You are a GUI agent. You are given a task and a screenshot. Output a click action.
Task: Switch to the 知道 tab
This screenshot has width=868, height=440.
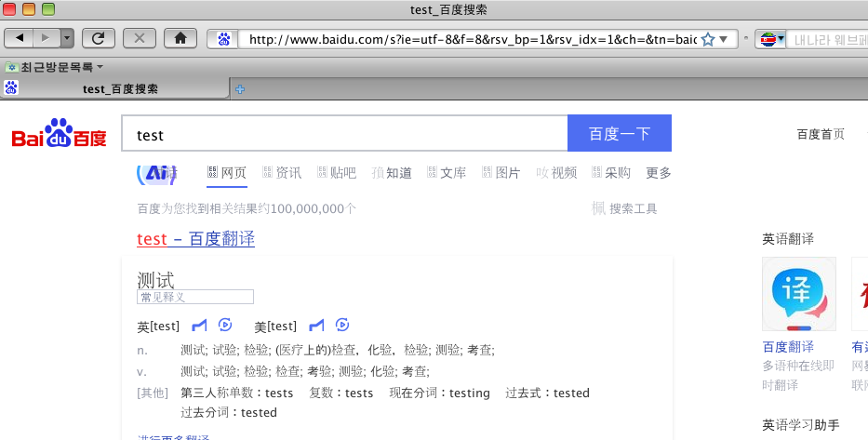pos(392,173)
